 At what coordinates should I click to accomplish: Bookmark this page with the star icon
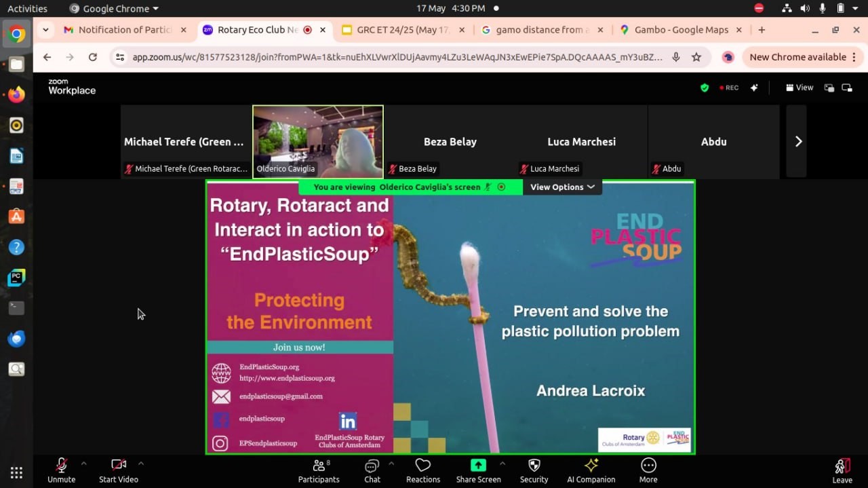click(x=696, y=57)
